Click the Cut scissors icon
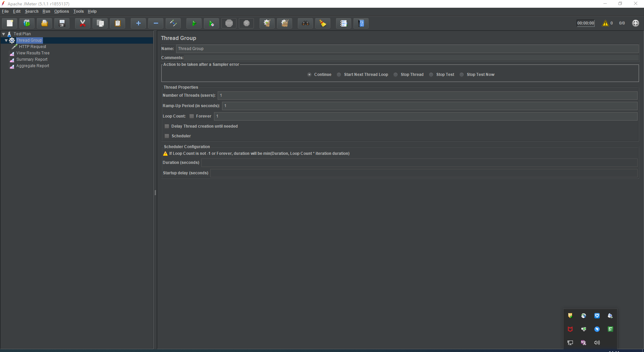 (x=83, y=23)
